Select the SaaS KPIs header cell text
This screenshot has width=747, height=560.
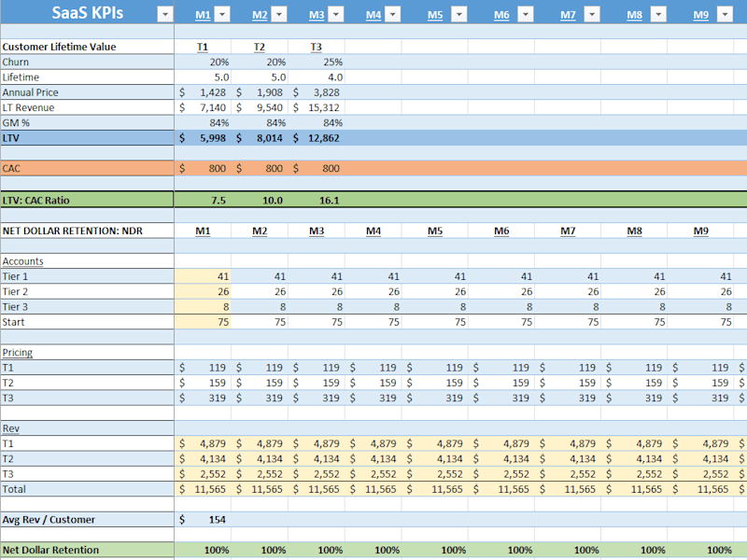pos(87,12)
